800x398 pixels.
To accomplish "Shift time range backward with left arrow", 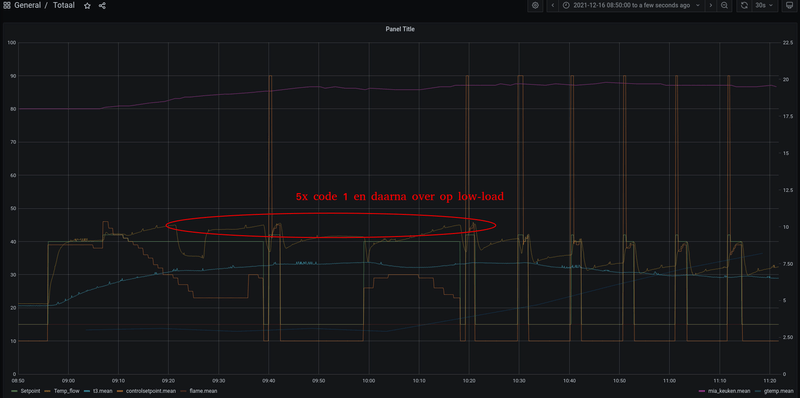I will point(553,5).
